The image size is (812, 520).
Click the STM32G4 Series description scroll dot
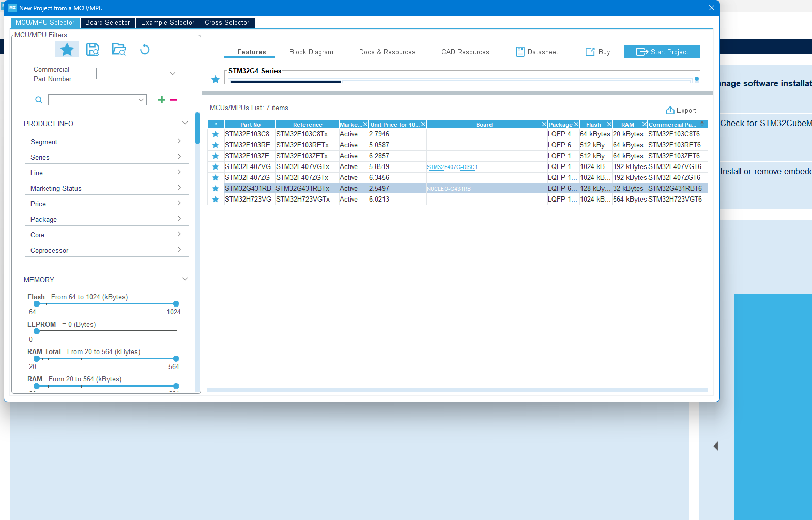tap(697, 79)
